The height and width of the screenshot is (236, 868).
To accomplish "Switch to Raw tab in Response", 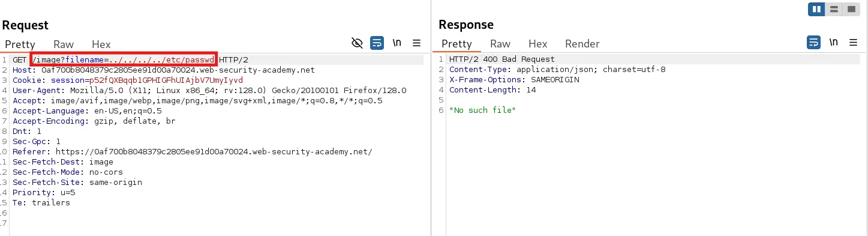I will tap(500, 44).
